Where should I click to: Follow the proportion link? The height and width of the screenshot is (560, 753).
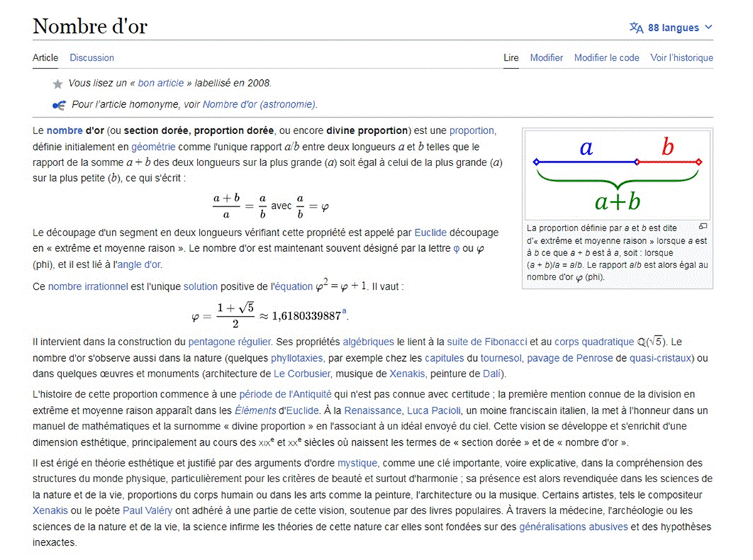[471, 131]
